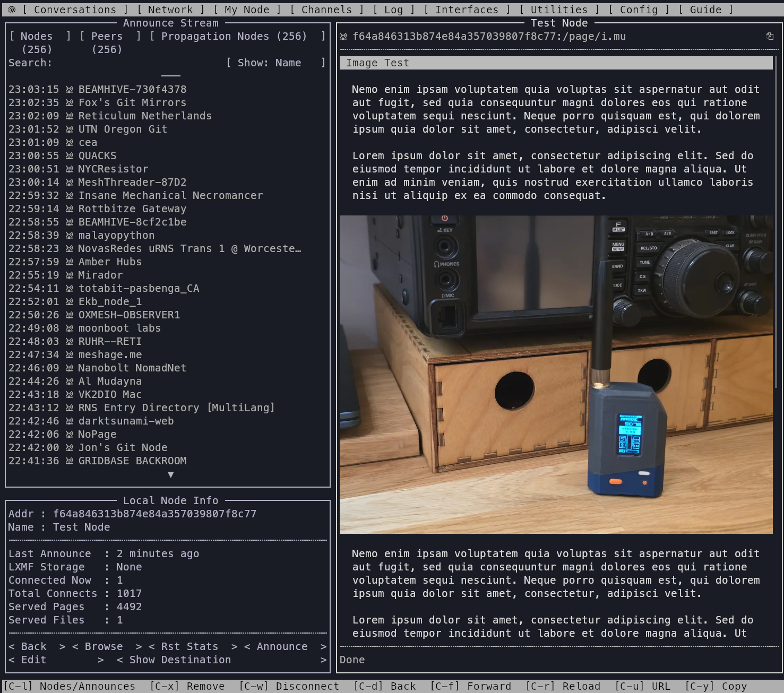Toggle the Show: Name display mode

pos(275,63)
